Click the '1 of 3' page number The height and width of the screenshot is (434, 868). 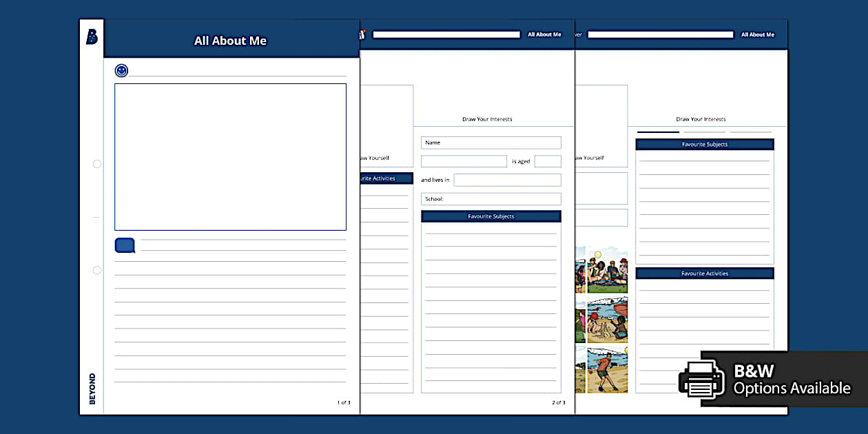[342, 402]
